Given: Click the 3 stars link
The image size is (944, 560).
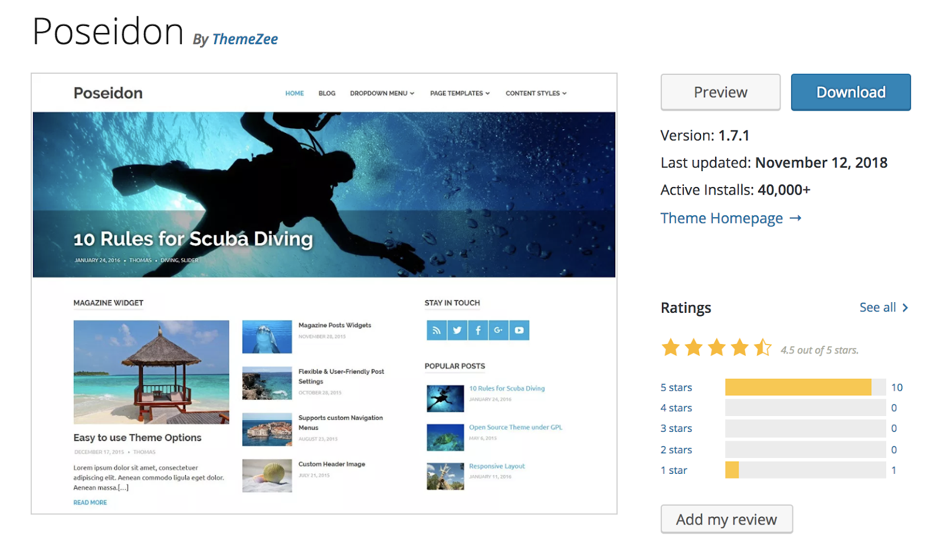Looking at the screenshot, I should point(676,428).
